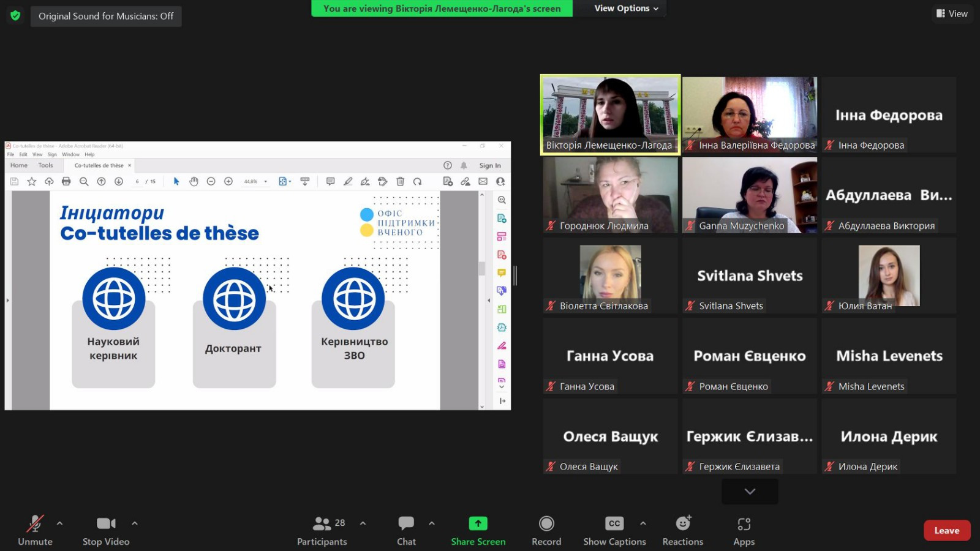Show captions with the CC button

point(614,531)
